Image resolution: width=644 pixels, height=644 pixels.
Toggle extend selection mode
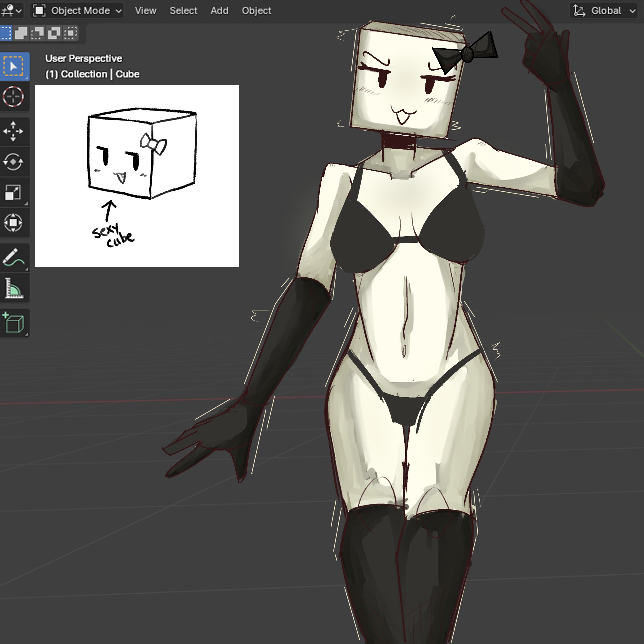21,33
